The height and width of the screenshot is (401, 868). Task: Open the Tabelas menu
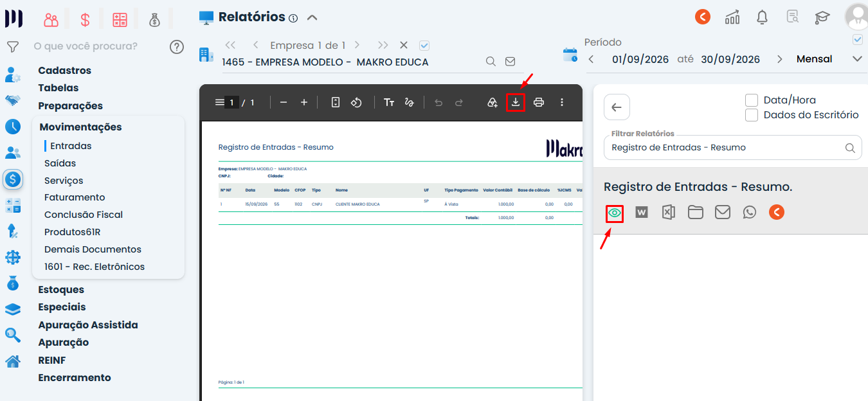58,88
